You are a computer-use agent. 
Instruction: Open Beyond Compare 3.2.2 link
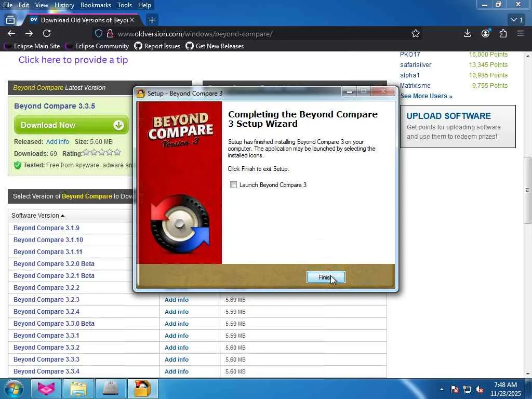46,288
